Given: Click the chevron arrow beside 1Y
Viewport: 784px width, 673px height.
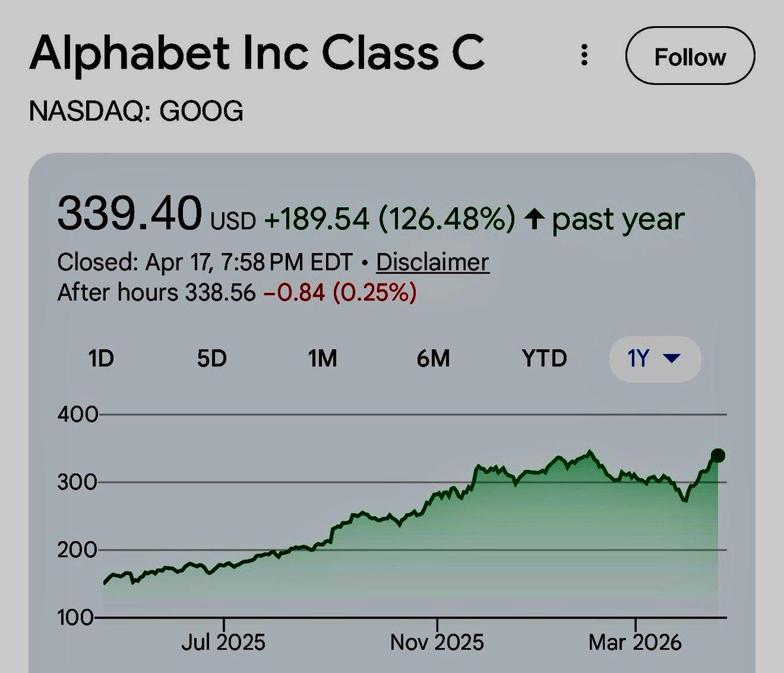Looking at the screenshot, I should coord(672,359).
